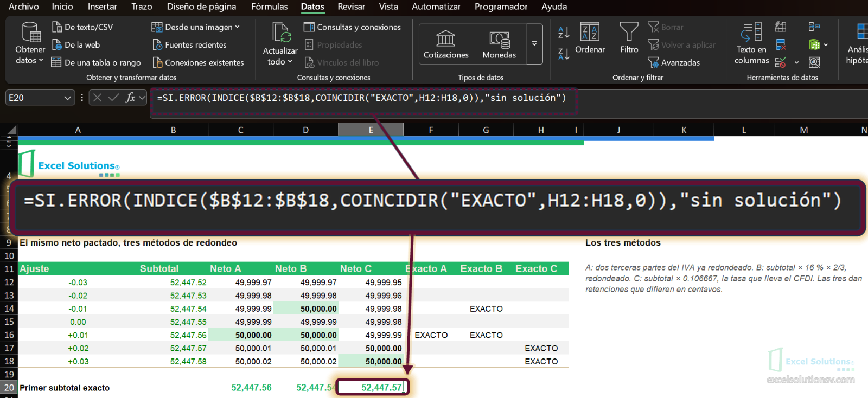The height and width of the screenshot is (398, 868).
Task: Select active cell E20 showing 52,447.57
Action: (x=372, y=387)
